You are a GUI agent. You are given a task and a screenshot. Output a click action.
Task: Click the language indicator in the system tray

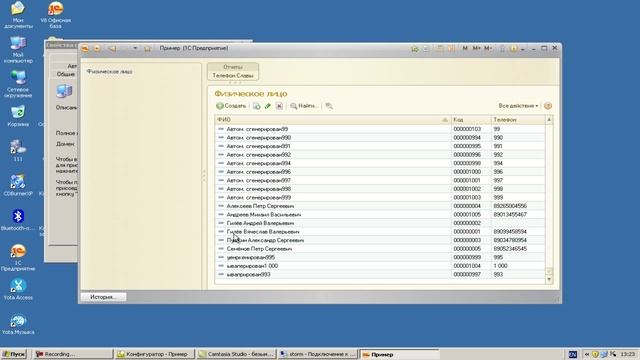click(573, 354)
